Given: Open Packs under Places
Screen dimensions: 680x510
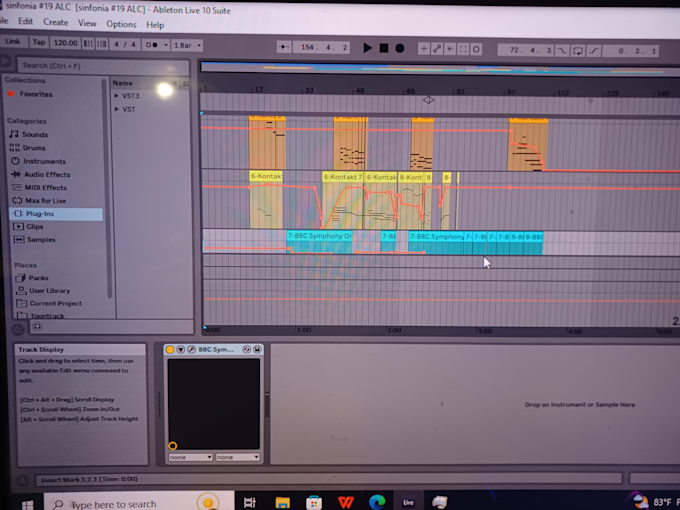Looking at the screenshot, I should 38,278.
